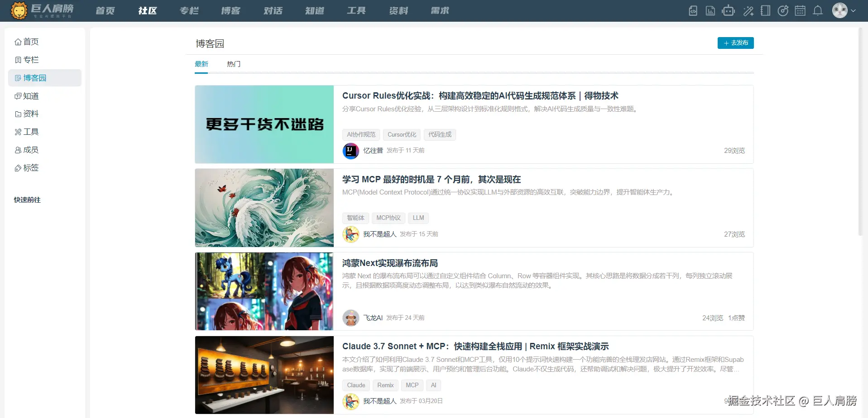The width and height of the screenshot is (868, 418).
Task: Filter by the MCP协议 tag
Action: click(x=388, y=218)
